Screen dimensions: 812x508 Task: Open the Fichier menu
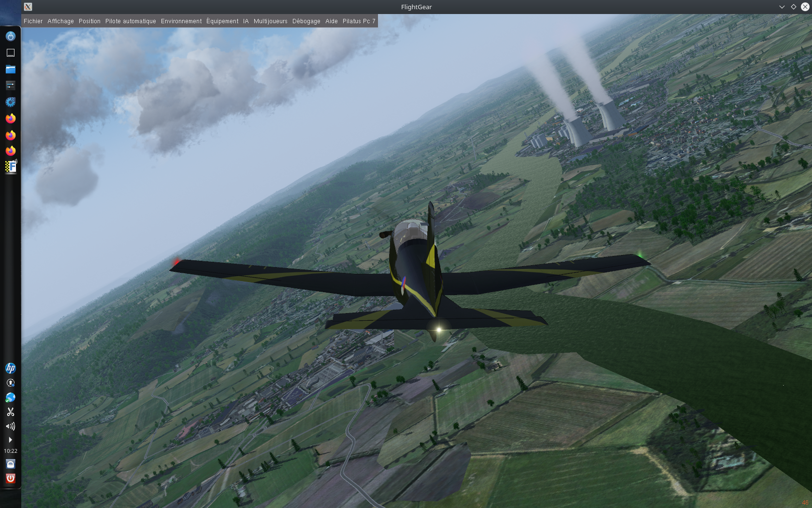33,21
